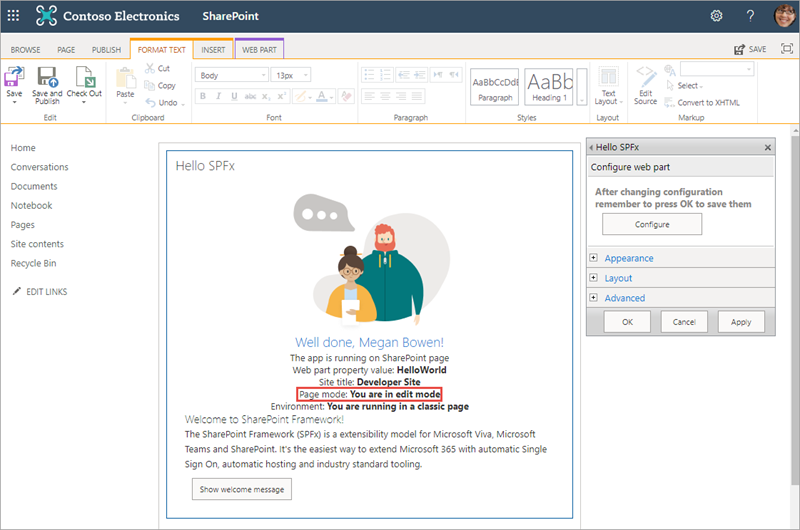The height and width of the screenshot is (530, 800).
Task: Toggle Underline formatting
Action: click(234, 96)
